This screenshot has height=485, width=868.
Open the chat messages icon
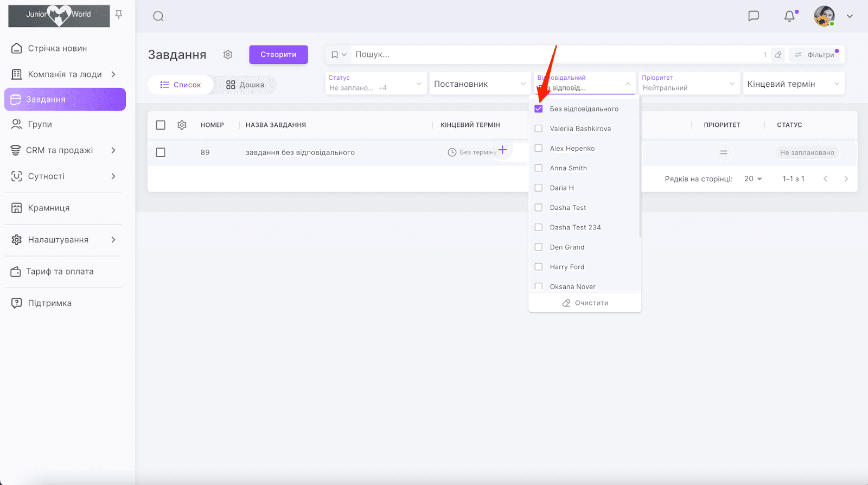[x=753, y=16]
